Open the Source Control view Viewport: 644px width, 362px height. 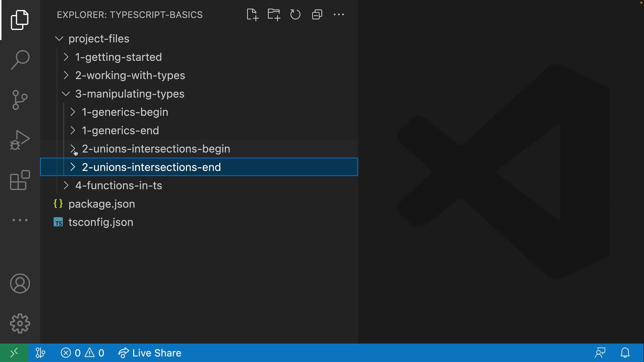point(20,100)
